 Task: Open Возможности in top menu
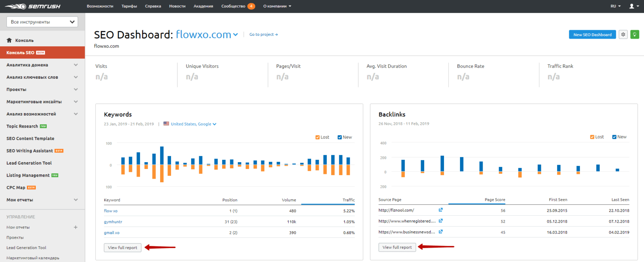100,6
